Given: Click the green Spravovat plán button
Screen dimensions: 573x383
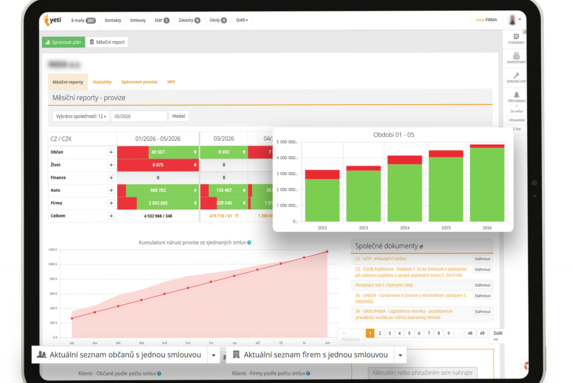Looking at the screenshot, I should [64, 42].
